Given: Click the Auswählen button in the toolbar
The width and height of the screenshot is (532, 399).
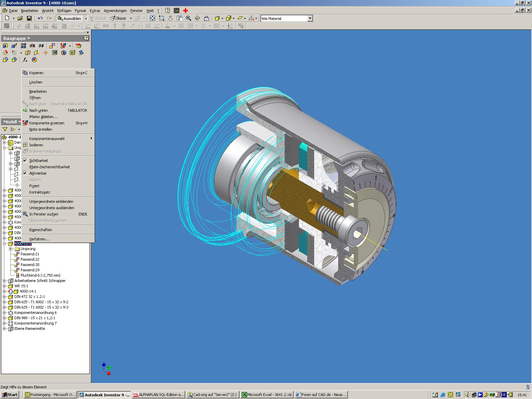Looking at the screenshot, I should (69, 18).
